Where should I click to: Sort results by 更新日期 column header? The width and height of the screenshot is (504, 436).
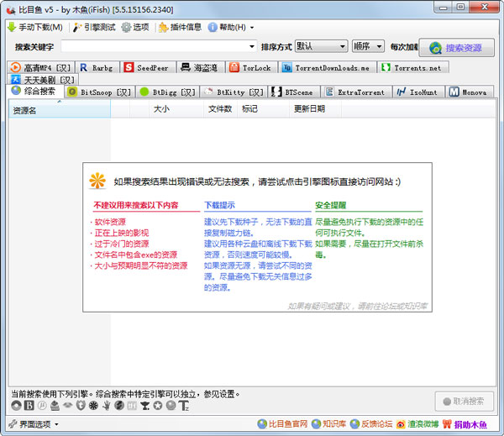coord(309,109)
